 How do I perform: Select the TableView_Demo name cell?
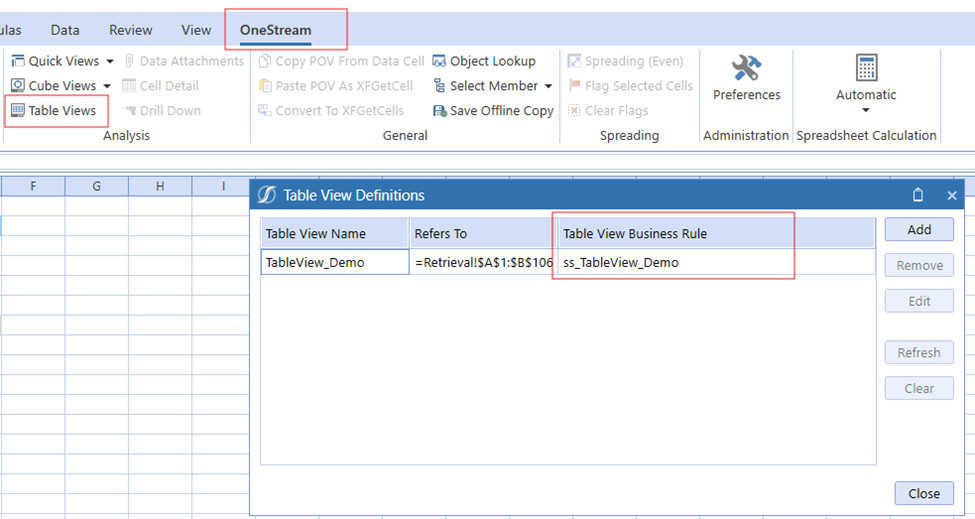[334, 263]
